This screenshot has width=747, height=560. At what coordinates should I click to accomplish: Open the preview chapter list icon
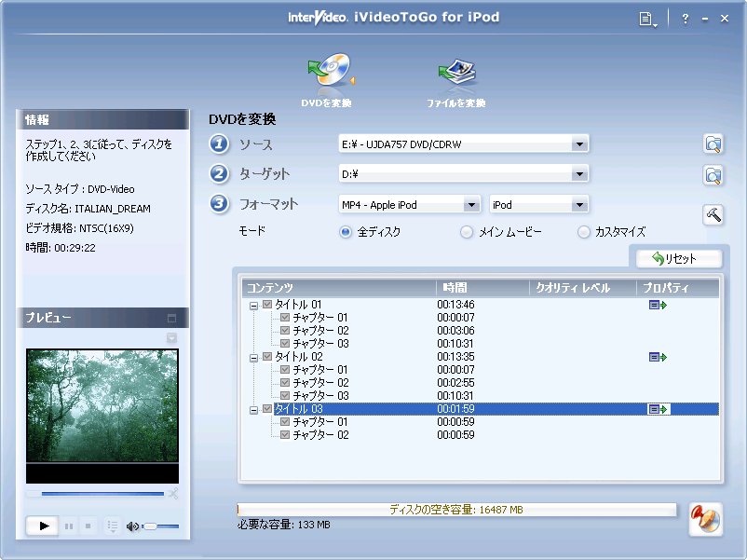coord(113,526)
